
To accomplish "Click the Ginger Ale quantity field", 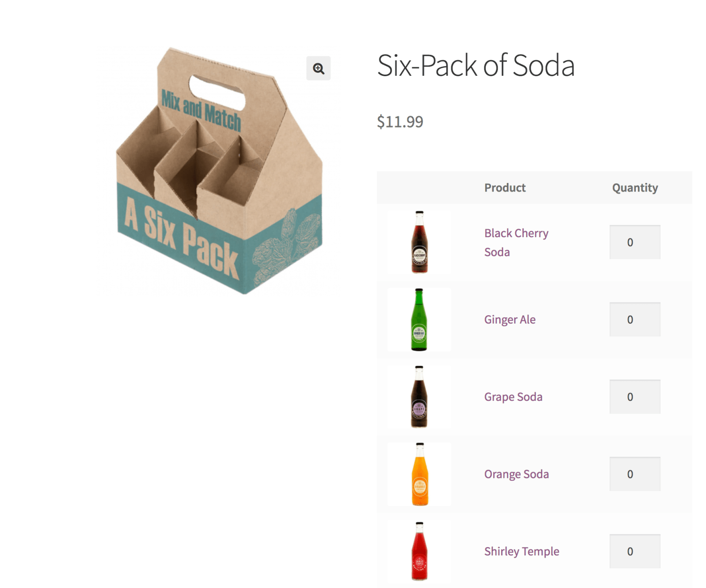I will 634,319.
